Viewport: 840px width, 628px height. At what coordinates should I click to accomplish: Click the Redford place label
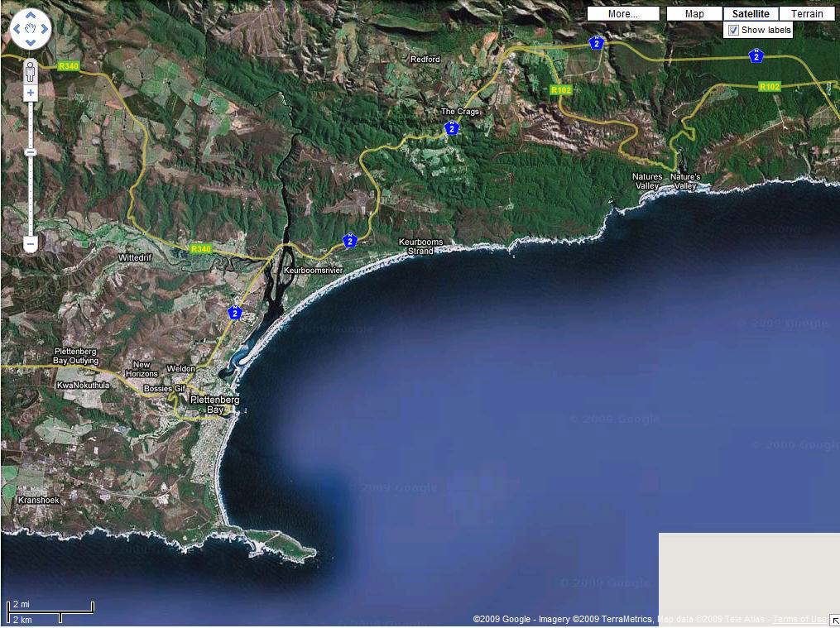[x=425, y=59]
